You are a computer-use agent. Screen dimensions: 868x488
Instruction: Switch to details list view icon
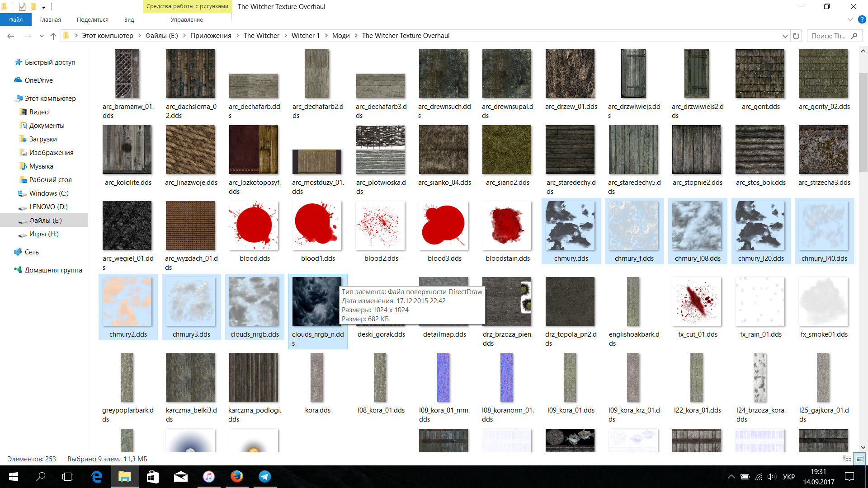coord(847,459)
